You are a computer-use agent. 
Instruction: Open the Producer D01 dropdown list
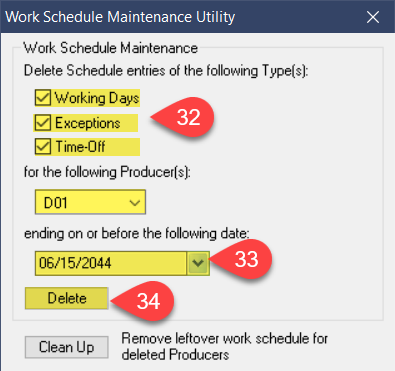coord(90,202)
